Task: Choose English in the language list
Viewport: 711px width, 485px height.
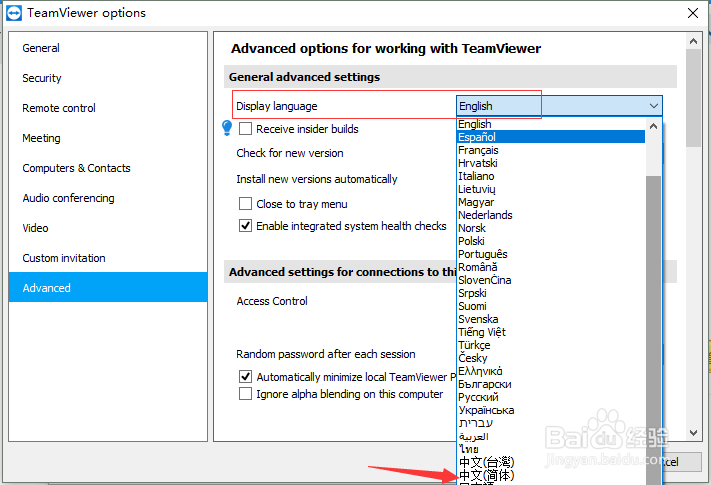Action: [550, 124]
